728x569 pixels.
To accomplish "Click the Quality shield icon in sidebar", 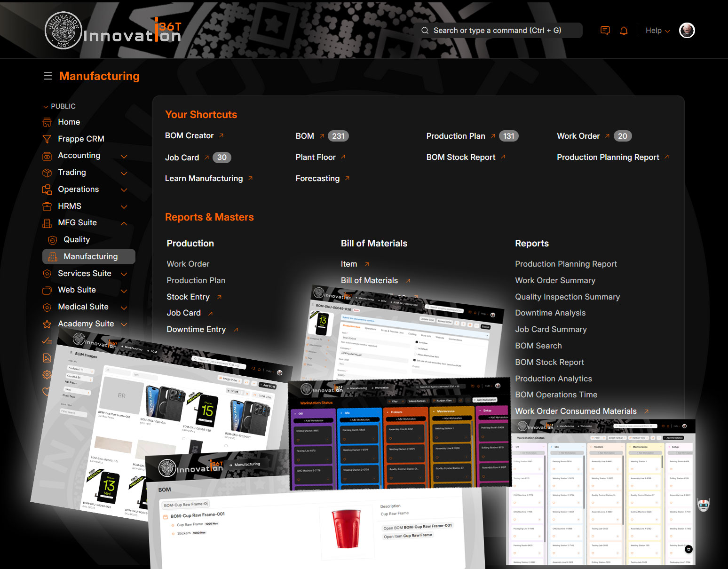I will tap(53, 240).
